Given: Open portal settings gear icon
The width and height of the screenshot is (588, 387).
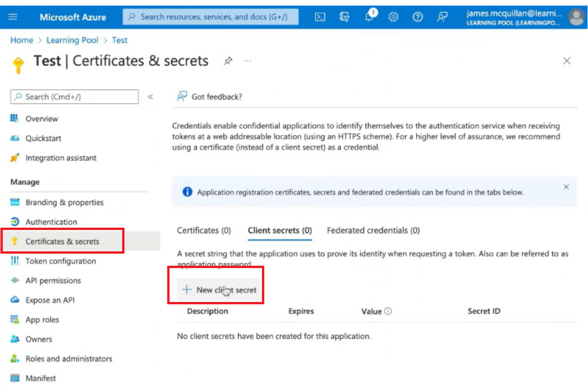Looking at the screenshot, I should pos(393,17).
